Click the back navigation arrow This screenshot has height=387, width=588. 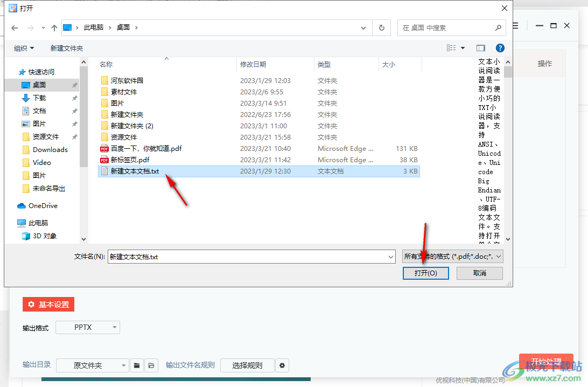coord(15,27)
